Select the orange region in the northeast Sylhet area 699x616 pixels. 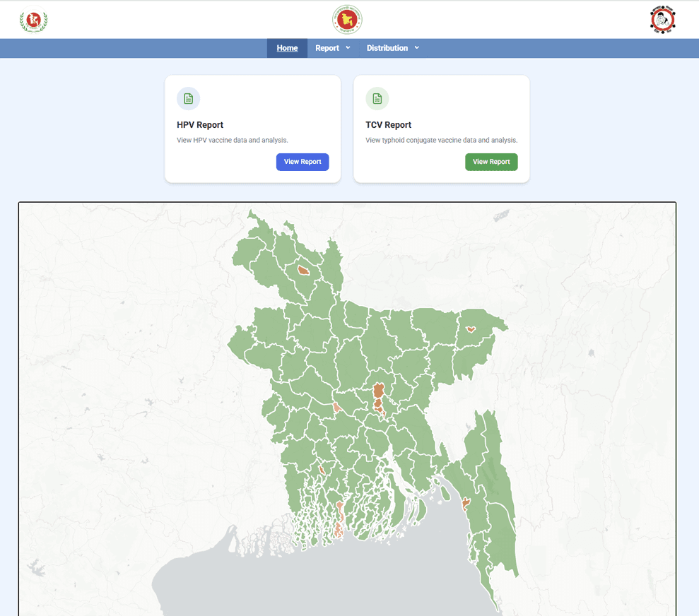tap(471, 329)
